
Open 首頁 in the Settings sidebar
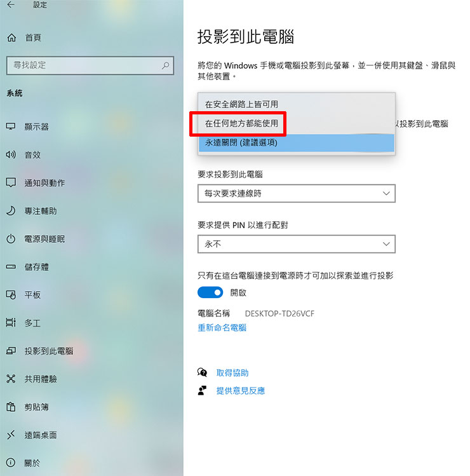33,37
